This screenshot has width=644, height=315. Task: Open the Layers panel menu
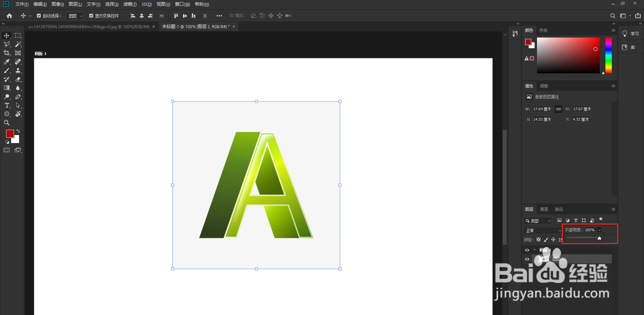tap(613, 209)
